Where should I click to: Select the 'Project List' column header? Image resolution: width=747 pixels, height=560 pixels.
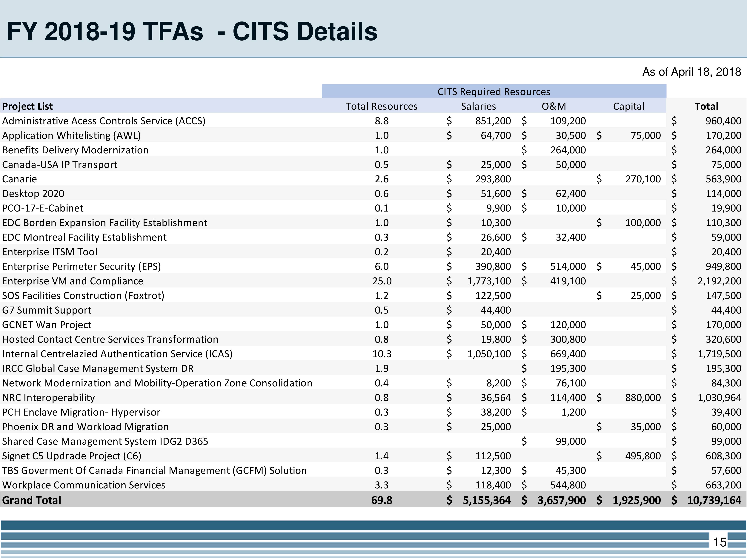tap(27, 106)
